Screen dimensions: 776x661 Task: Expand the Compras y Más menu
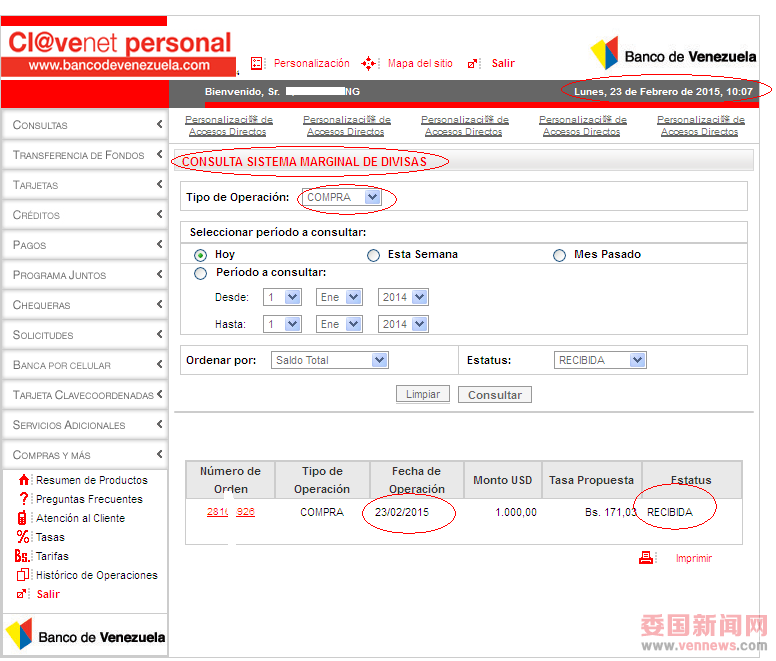(85, 455)
